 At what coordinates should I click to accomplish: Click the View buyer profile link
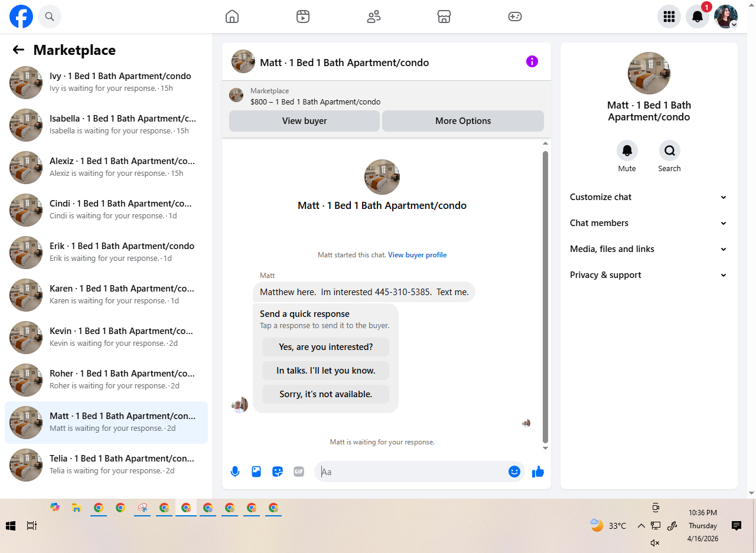(x=417, y=255)
